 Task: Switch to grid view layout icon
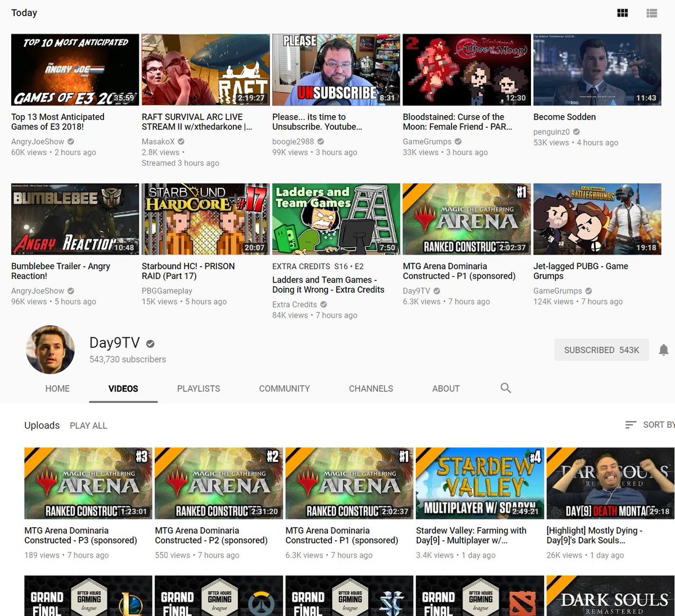pos(623,13)
